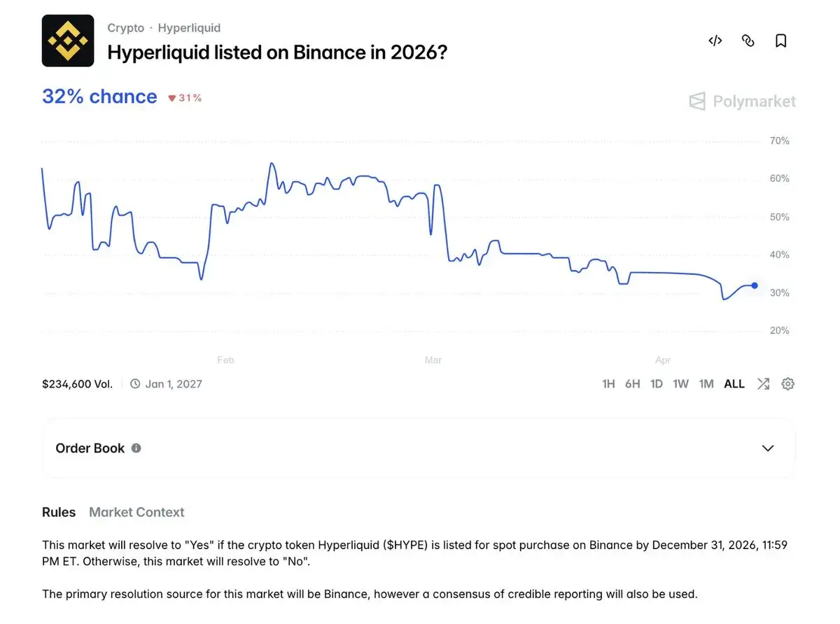
Task: Click the clock icon beside Jan 1, 2027
Action: 135,383
